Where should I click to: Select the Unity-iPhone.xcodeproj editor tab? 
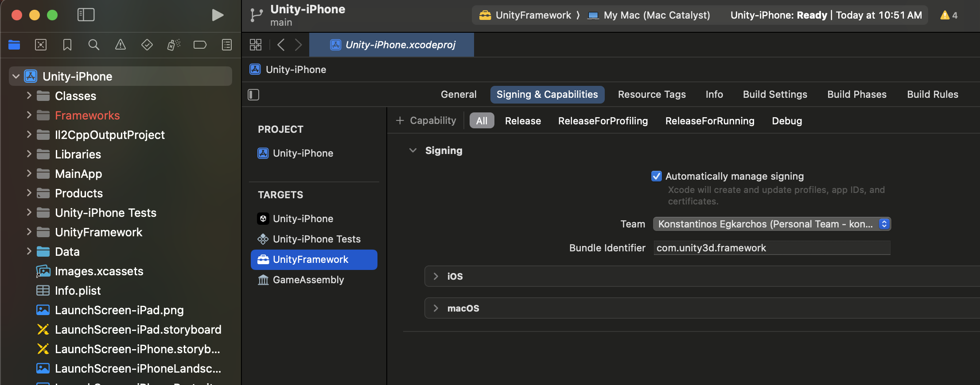(392, 45)
